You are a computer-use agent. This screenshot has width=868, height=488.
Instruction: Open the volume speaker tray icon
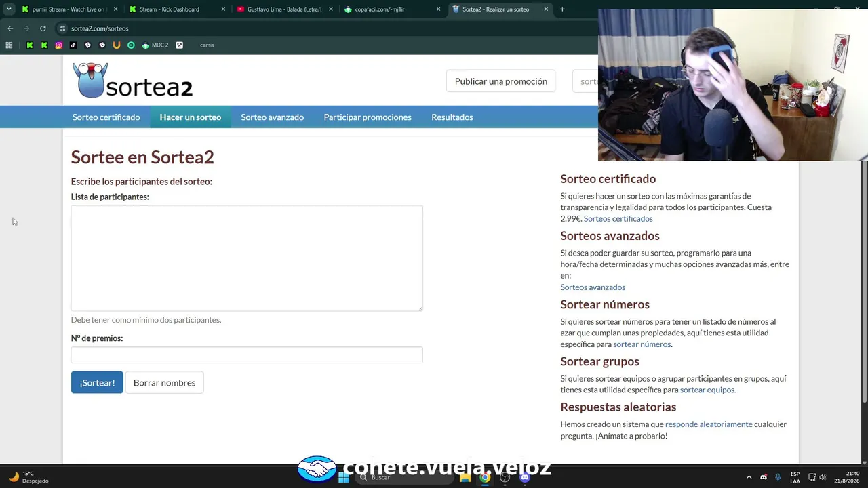tap(823, 477)
